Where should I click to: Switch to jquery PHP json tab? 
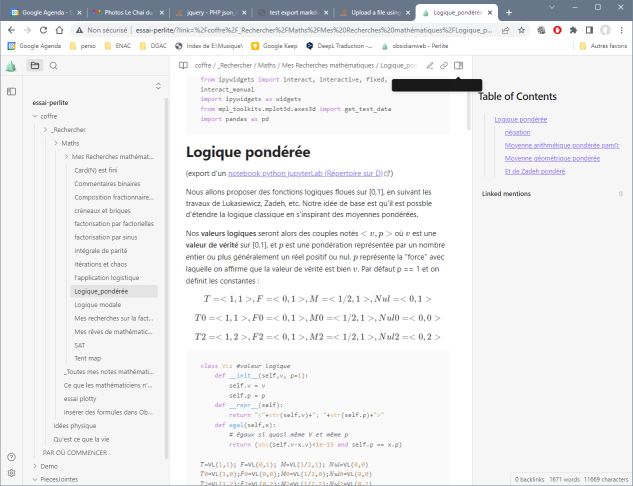pyautogui.click(x=210, y=13)
